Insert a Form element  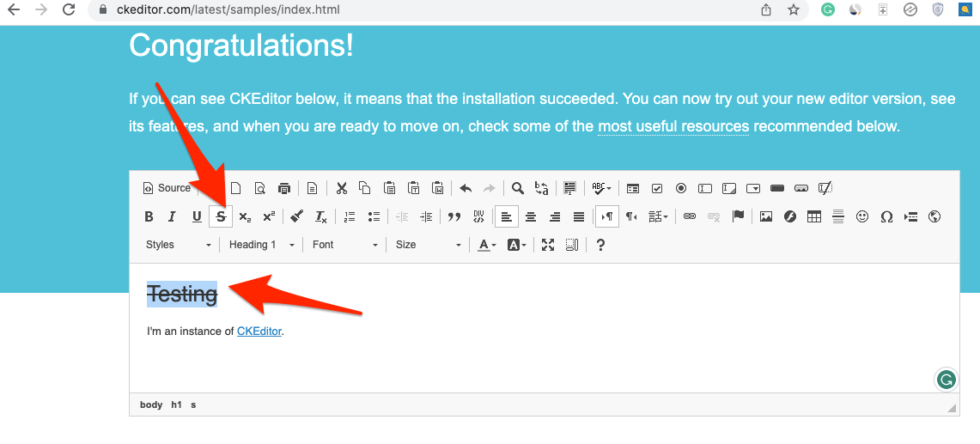click(633, 187)
